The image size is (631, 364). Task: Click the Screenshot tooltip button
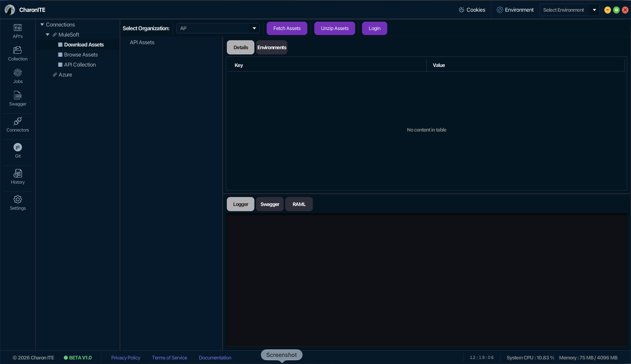pyautogui.click(x=281, y=355)
